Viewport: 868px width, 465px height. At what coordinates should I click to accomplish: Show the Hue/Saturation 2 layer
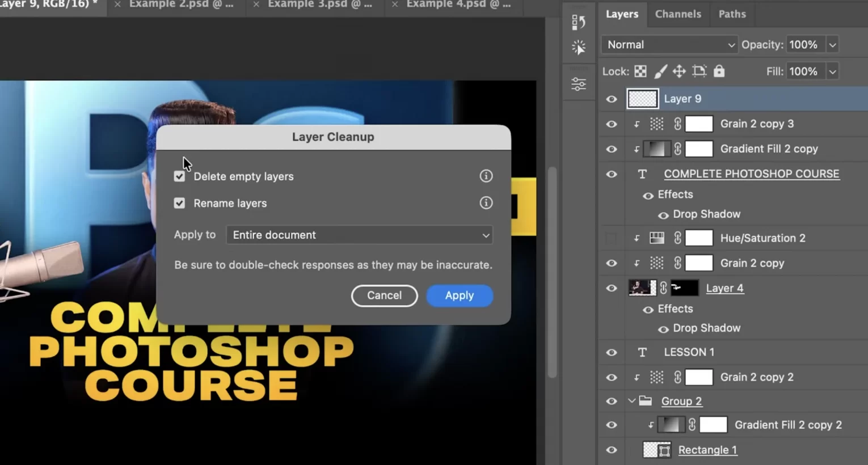612,238
